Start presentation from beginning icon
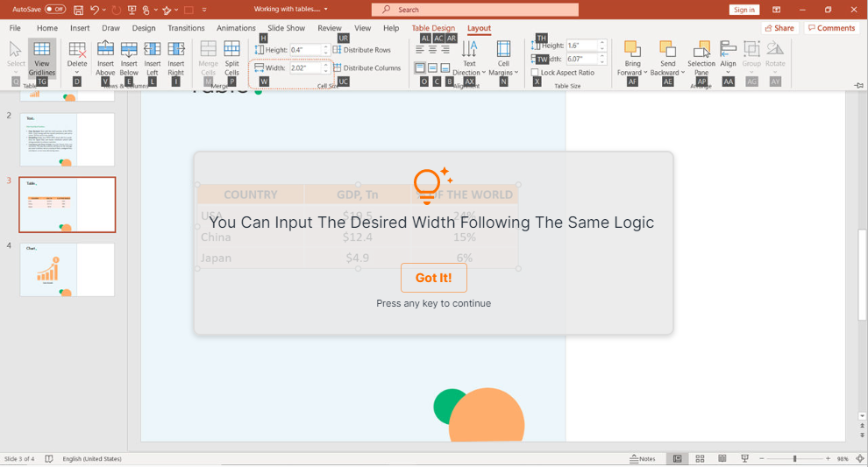The height and width of the screenshot is (467, 868). pos(132,10)
